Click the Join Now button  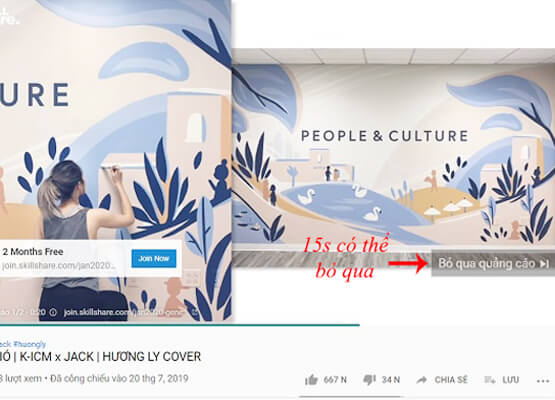[x=154, y=258]
